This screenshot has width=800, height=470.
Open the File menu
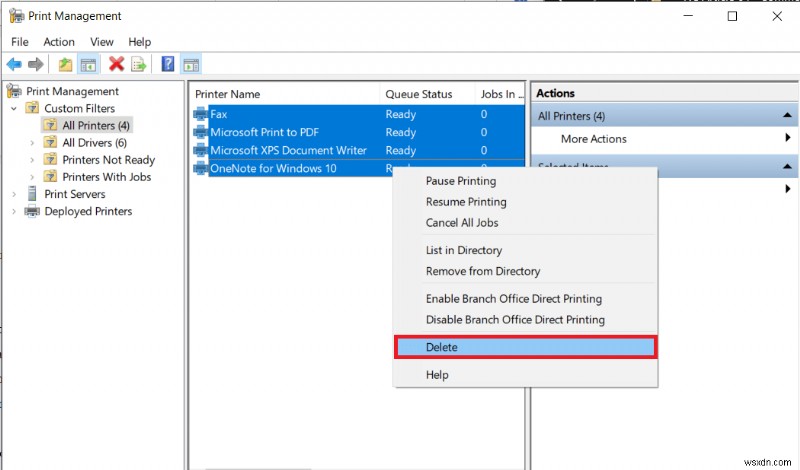[x=20, y=42]
